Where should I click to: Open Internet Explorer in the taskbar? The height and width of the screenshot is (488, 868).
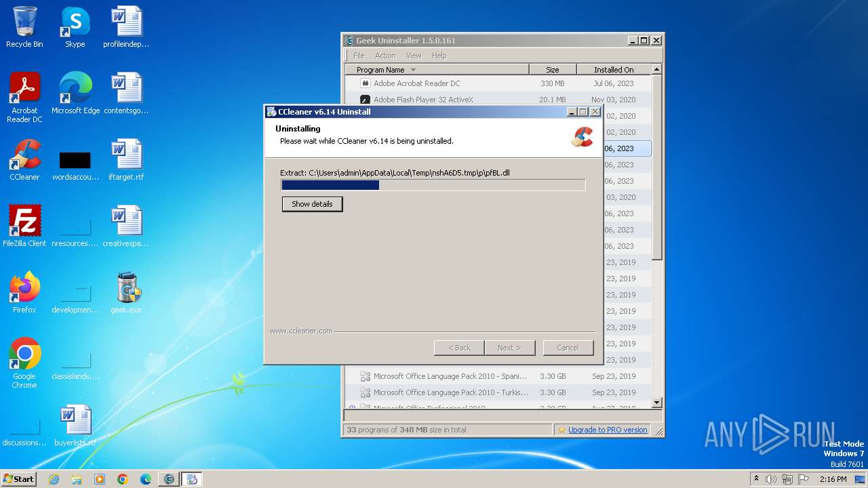point(54,479)
